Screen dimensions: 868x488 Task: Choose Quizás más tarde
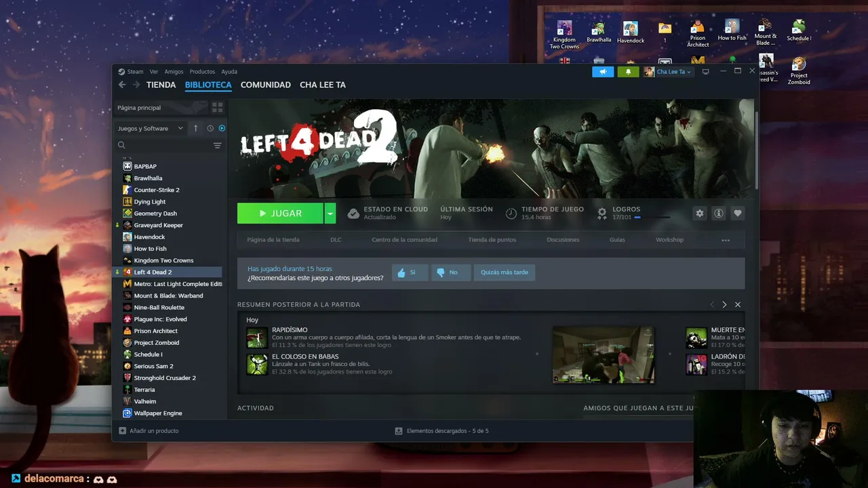(x=504, y=272)
